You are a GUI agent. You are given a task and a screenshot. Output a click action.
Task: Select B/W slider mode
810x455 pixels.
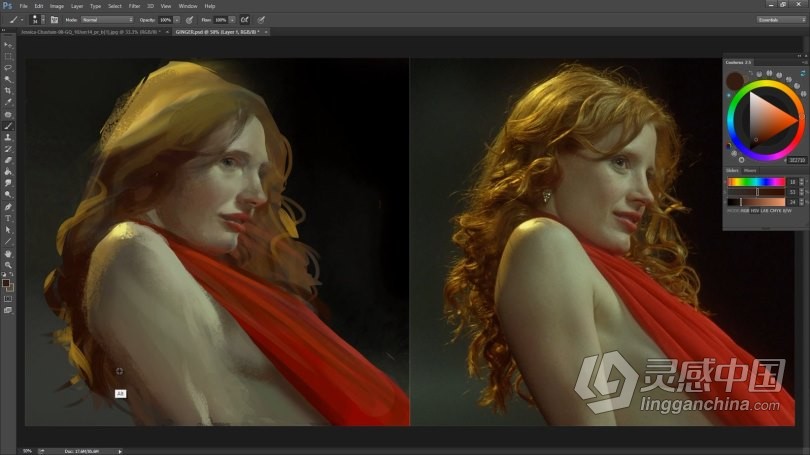[x=787, y=211]
